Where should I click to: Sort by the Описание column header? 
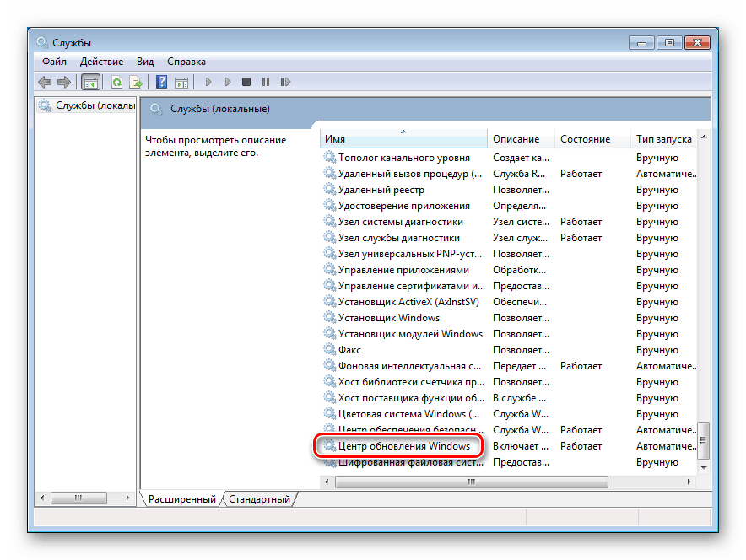521,139
